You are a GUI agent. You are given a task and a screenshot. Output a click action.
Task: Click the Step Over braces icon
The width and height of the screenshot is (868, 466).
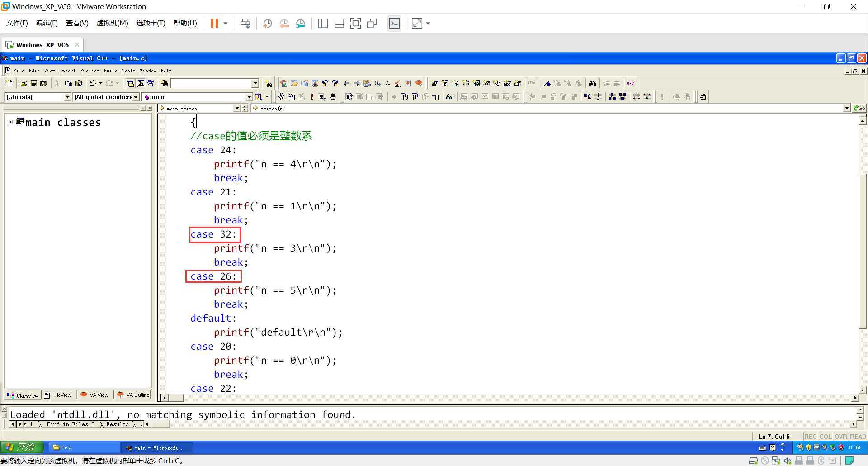pos(415,97)
